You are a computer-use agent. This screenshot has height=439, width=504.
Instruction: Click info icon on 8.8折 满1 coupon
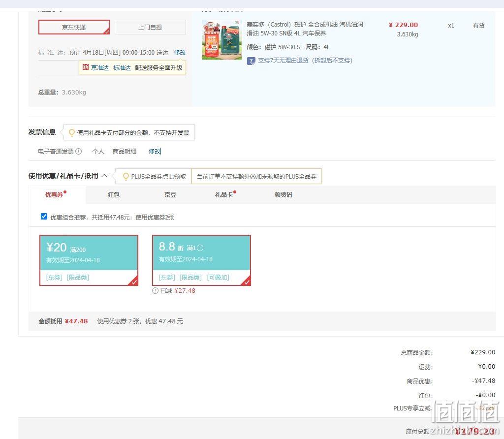point(200,248)
